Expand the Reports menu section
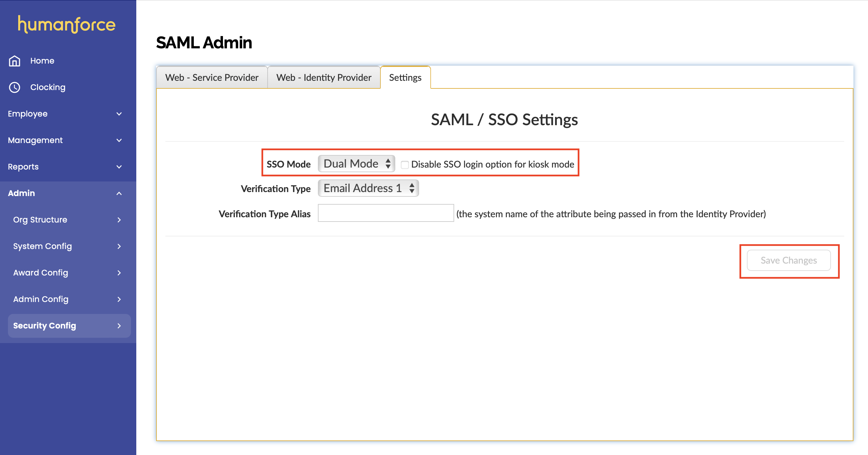The width and height of the screenshot is (868, 455). (x=119, y=167)
